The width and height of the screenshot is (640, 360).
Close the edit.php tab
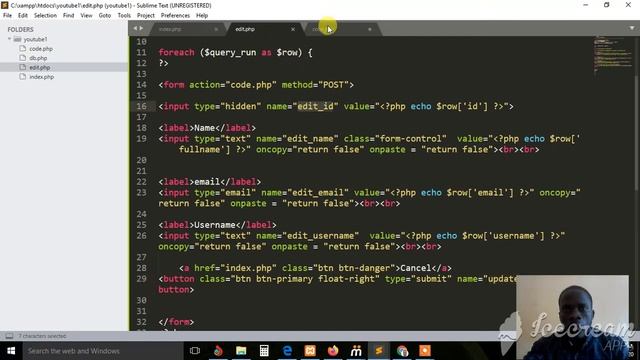tap(293, 29)
